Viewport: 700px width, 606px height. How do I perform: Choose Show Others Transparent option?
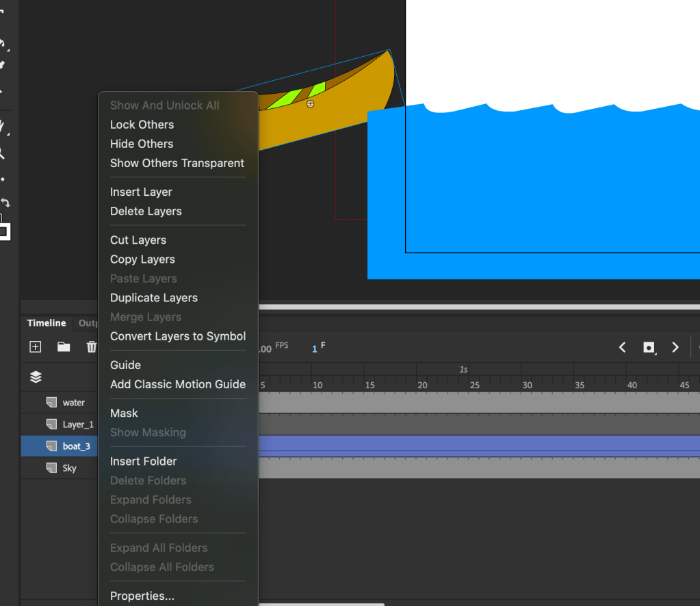(x=177, y=163)
